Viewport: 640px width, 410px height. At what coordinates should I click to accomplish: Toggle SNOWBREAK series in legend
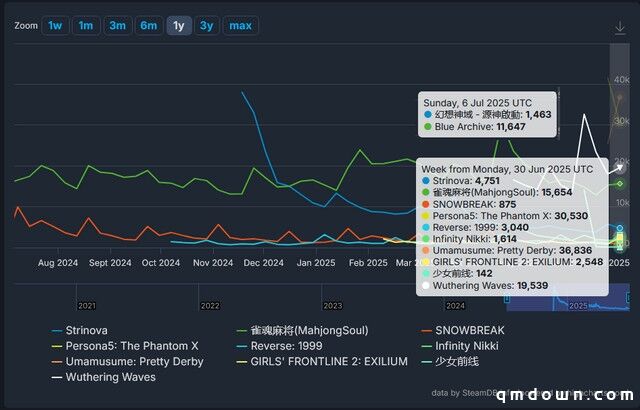coord(463,330)
